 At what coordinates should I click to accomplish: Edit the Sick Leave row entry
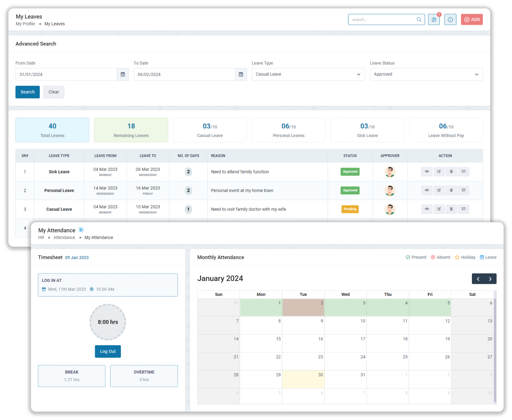[439, 172]
